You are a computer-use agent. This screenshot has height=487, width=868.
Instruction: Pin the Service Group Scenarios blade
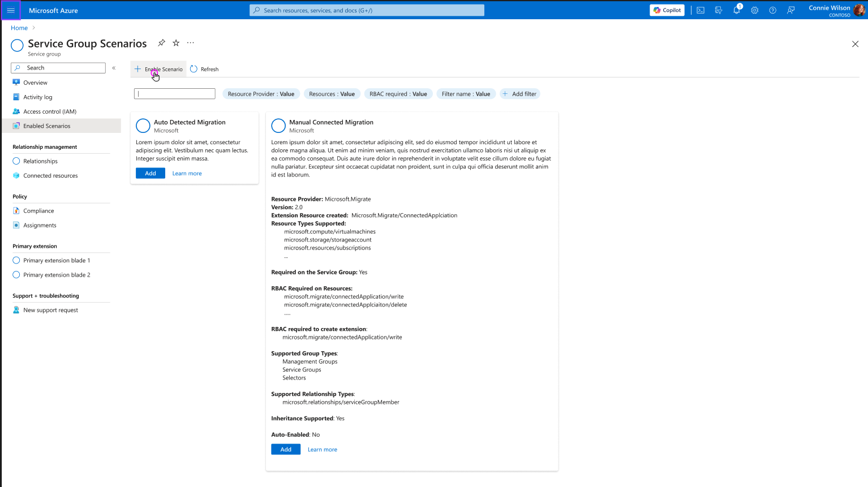161,43
